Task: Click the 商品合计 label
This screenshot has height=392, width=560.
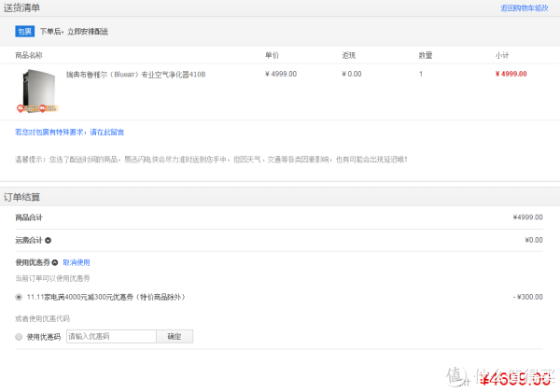Action: [x=29, y=217]
